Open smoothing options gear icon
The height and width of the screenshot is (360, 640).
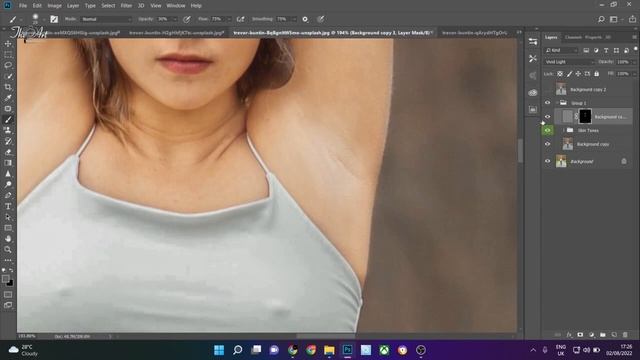(305, 19)
